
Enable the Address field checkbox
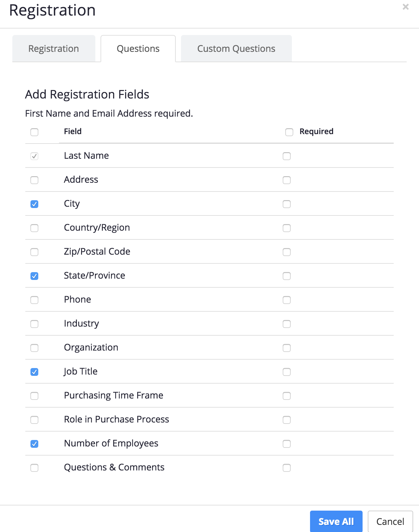[x=34, y=180]
